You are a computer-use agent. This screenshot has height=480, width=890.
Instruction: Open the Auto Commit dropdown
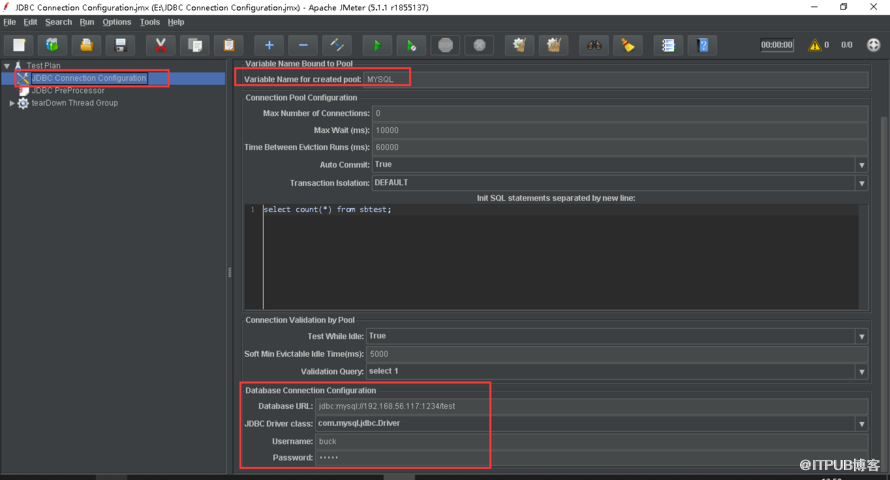pyautogui.click(x=861, y=165)
